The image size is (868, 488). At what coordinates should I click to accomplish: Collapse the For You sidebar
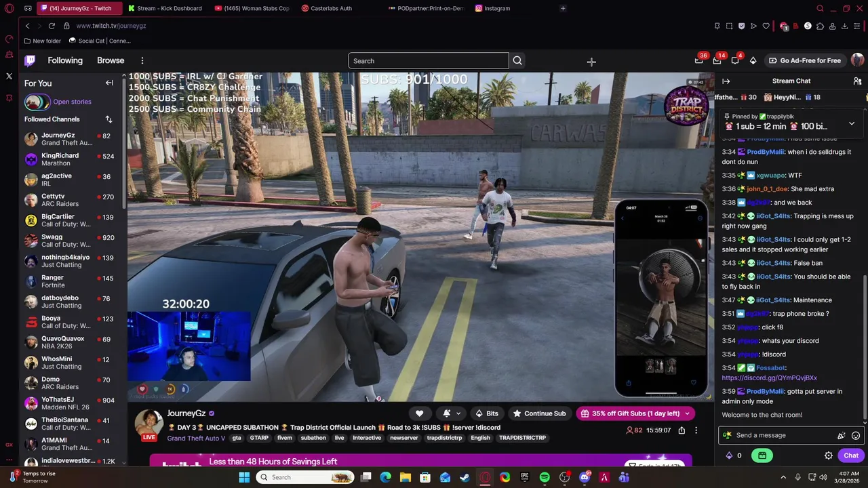pyautogui.click(x=109, y=83)
